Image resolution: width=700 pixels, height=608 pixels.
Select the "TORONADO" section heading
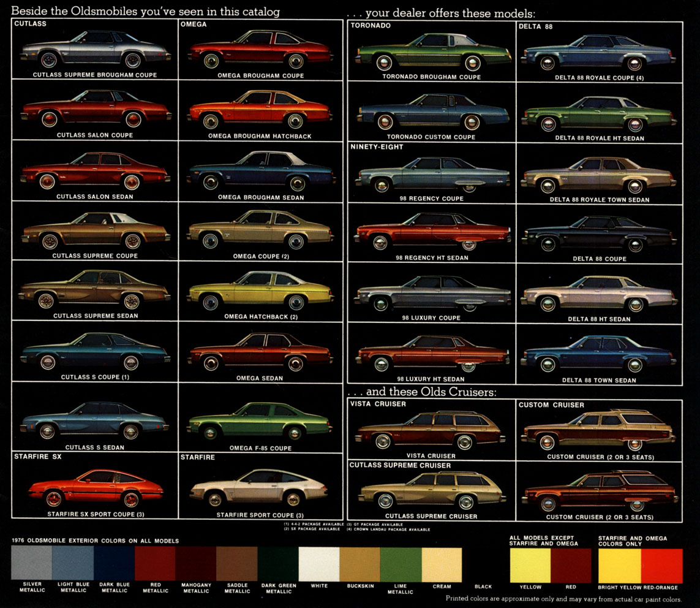pos(371,26)
